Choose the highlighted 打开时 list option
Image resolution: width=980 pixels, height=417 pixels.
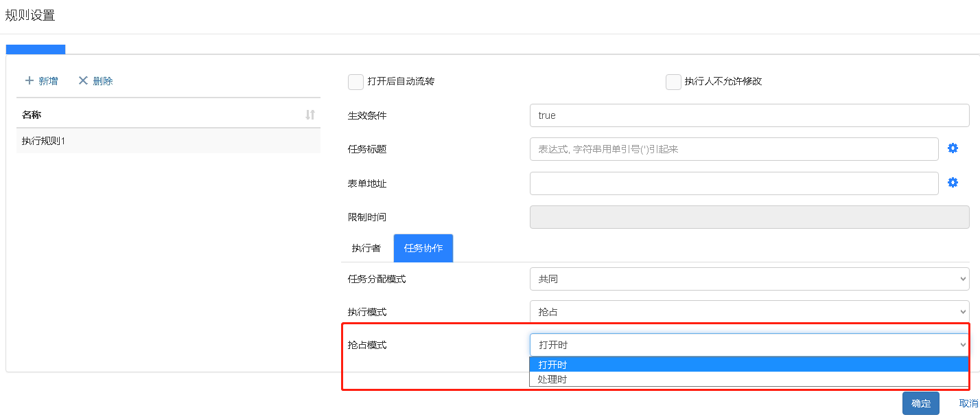pos(749,365)
